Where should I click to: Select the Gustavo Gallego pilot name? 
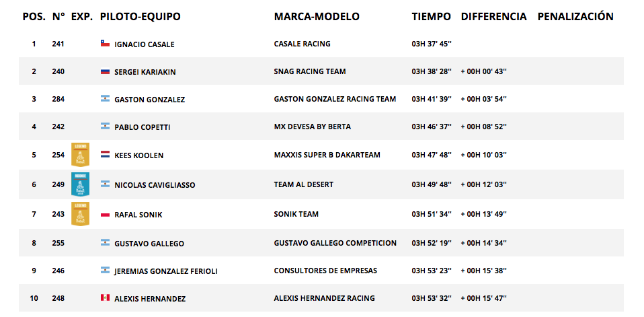pos(149,244)
